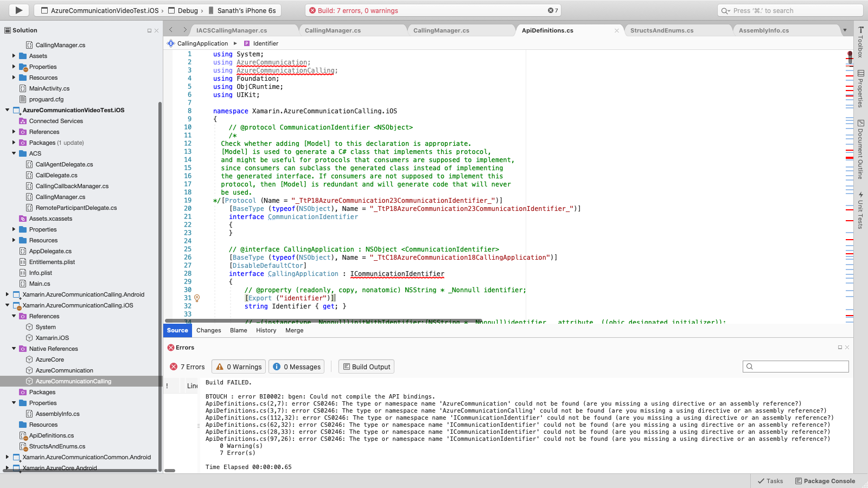Click the CallingApplication breadcrumb
This screenshot has width=868, height=488.
(198, 43)
